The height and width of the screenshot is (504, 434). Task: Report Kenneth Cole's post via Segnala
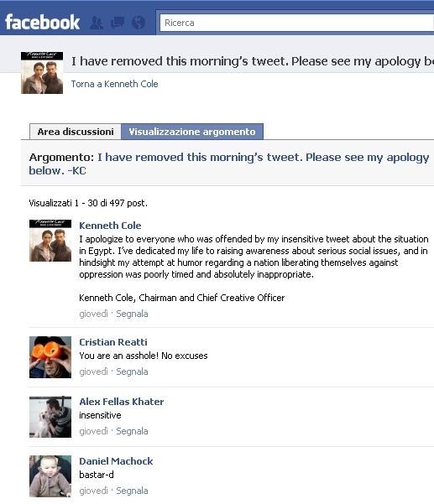[x=132, y=314]
